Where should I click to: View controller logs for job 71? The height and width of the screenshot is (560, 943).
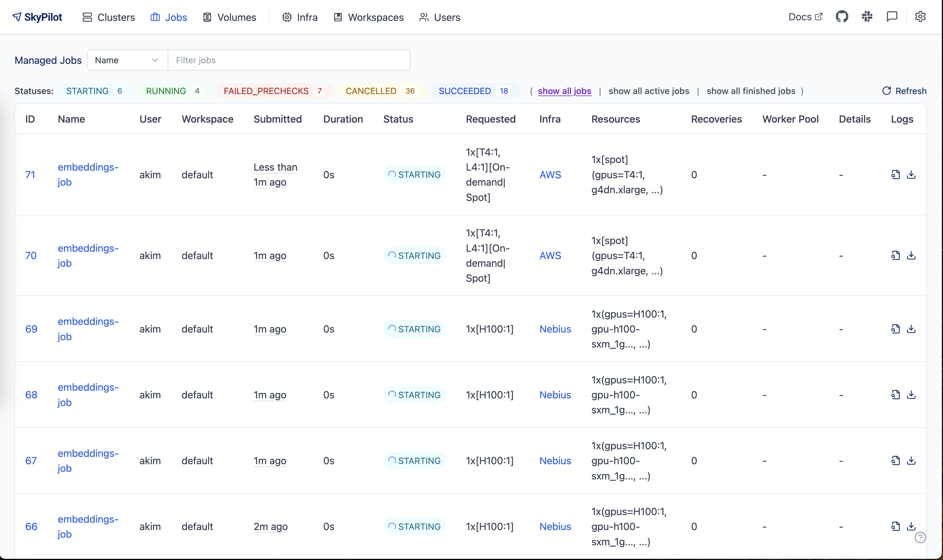[895, 175]
